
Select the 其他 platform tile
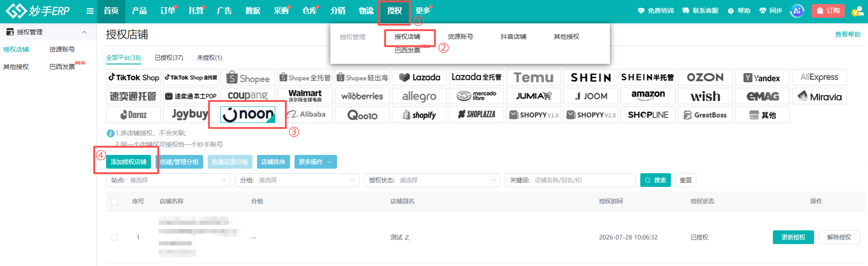[762, 115]
